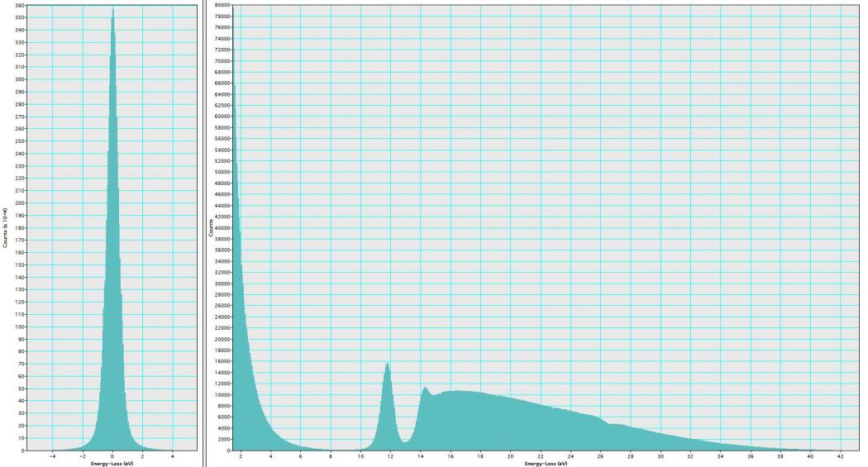Click the small peak near 14 eV
Viewport: 868px width, 467px height.
(x=425, y=388)
